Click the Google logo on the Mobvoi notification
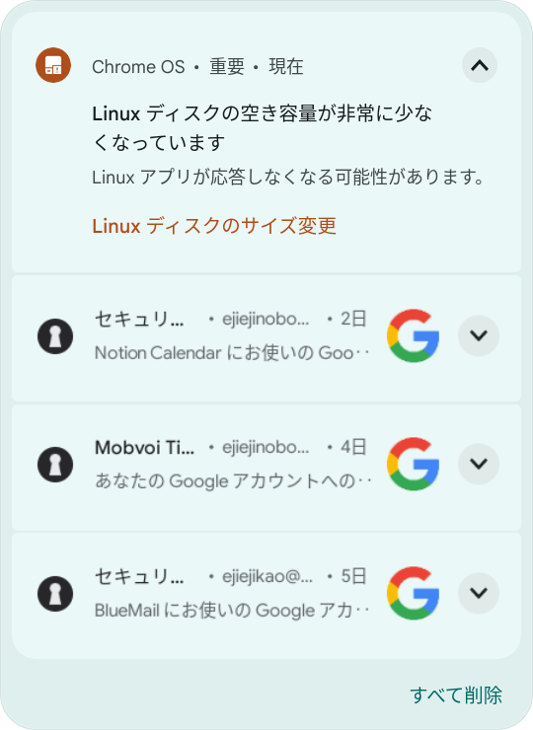The width and height of the screenshot is (533, 730). pyautogui.click(x=413, y=464)
